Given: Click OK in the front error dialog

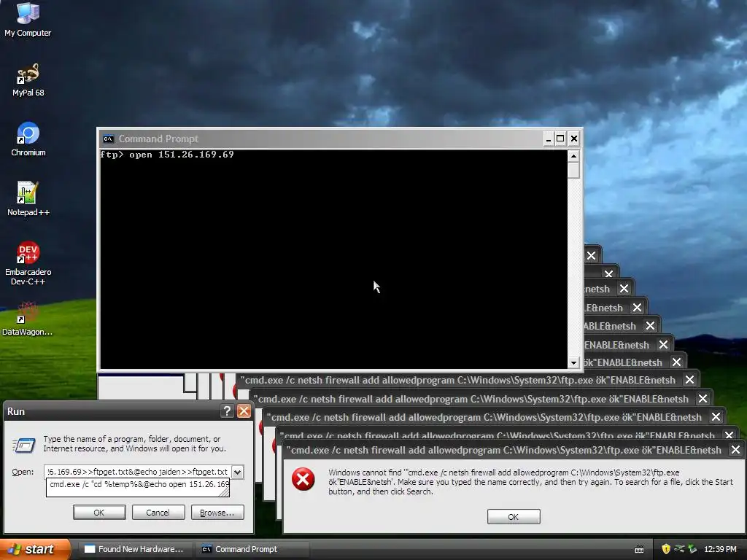Looking at the screenshot, I should (514, 517).
